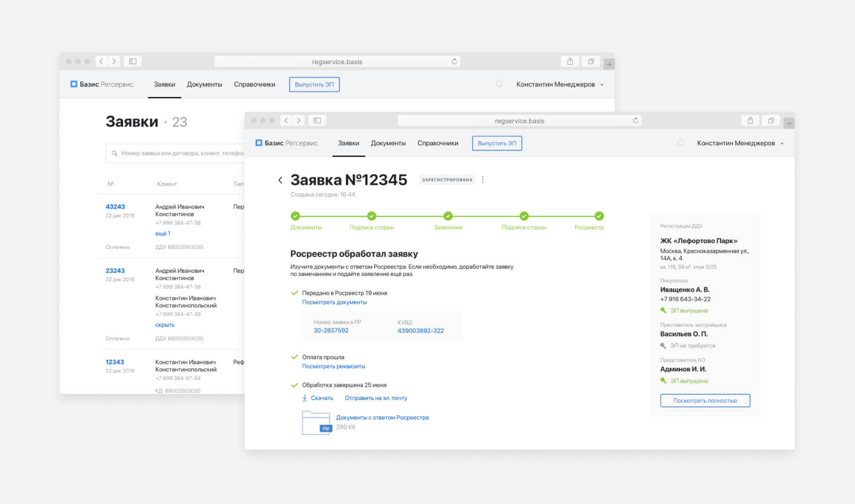Open new tab plus in back window
The height and width of the screenshot is (504, 855).
609,64
